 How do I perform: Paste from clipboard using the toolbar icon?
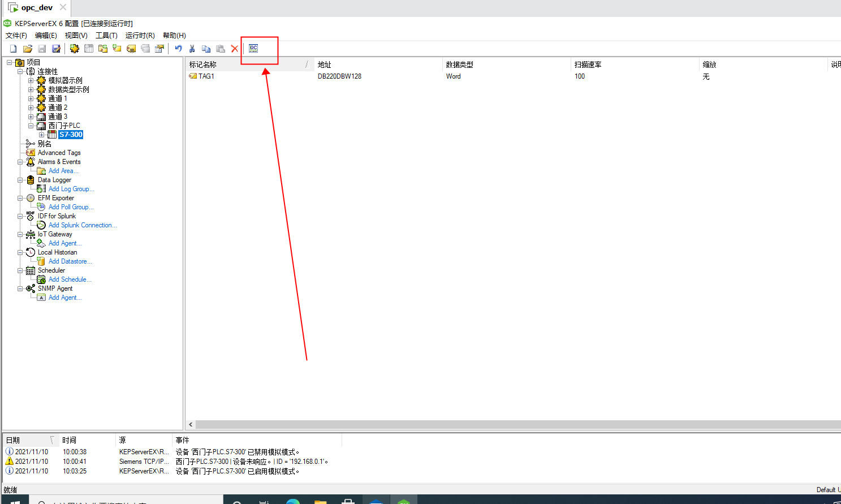pos(219,48)
